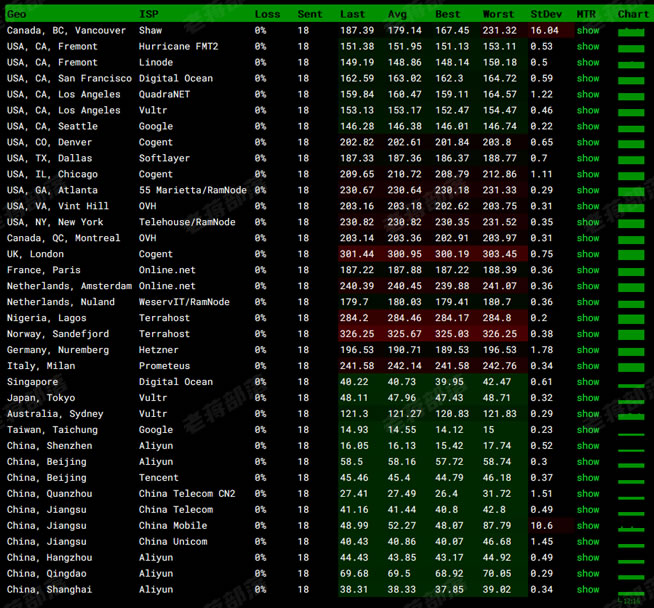Viewport: 654px width, 608px height.
Task: Show MTR for Chicago Cogent row
Action: point(588,174)
